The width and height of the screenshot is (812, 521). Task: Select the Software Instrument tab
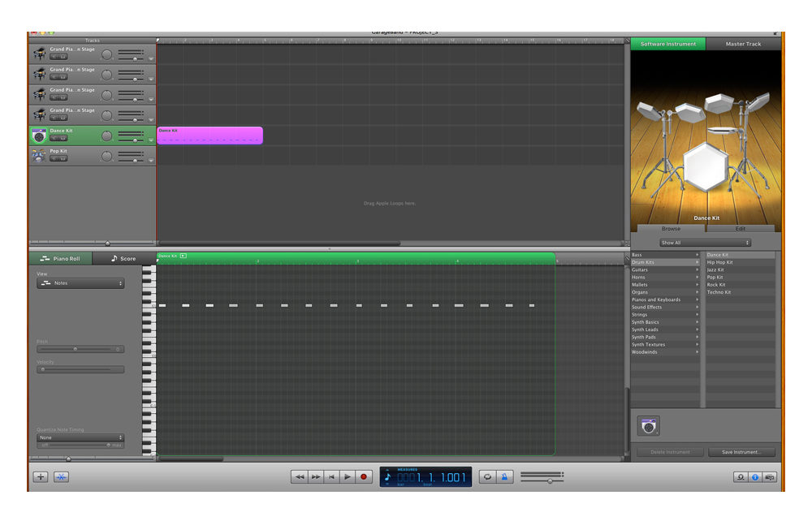pos(668,44)
